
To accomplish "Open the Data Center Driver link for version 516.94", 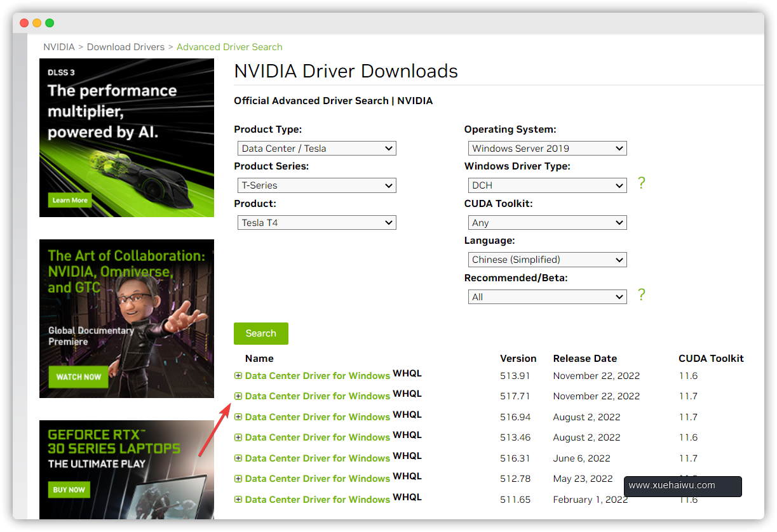I will (x=318, y=417).
